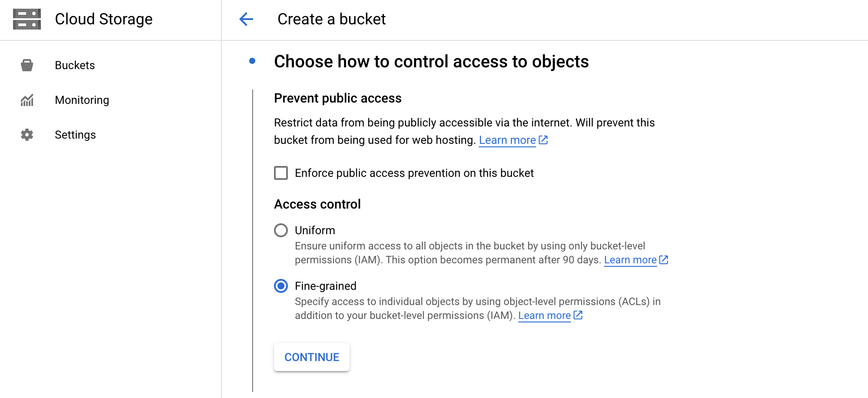Click the external link icon after Prevent public access

pyautogui.click(x=543, y=140)
